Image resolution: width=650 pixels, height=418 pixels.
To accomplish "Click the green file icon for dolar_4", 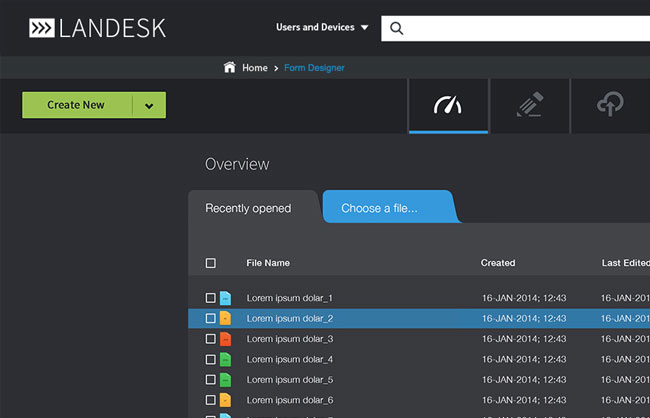I will (225, 359).
